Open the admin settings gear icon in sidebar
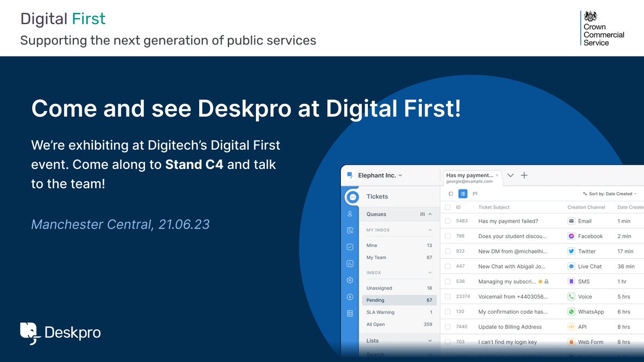The width and height of the screenshot is (644, 362). (x=350, y=280)
